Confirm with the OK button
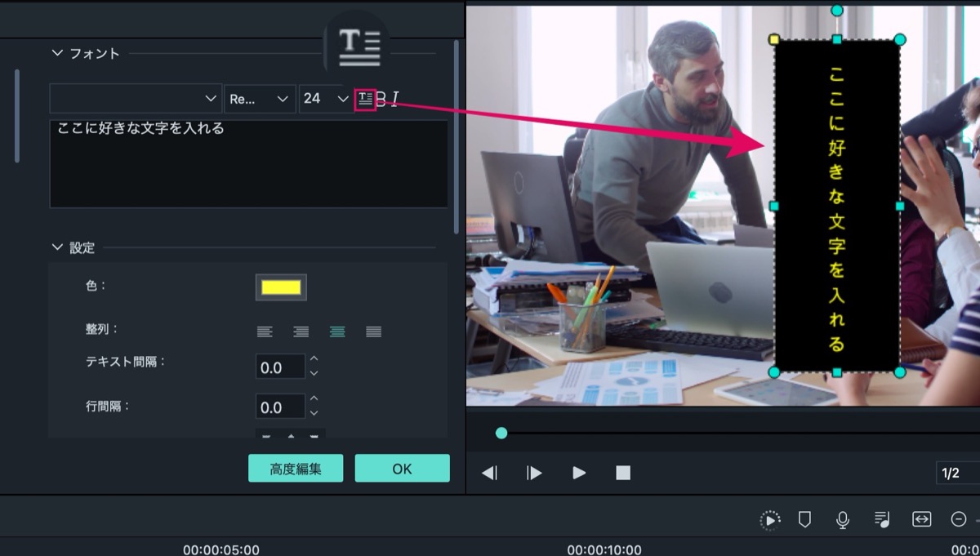The image size is (980, 556). point(402,469)
